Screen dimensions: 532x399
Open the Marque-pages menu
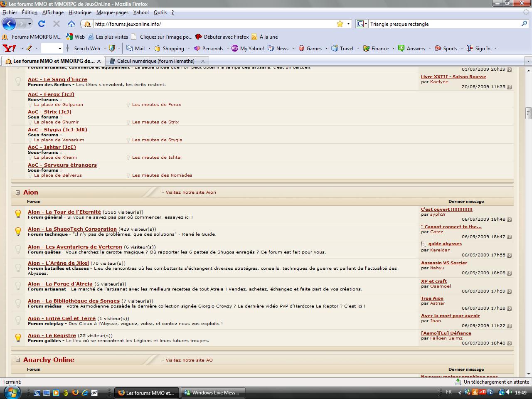[x=112, y=12]
